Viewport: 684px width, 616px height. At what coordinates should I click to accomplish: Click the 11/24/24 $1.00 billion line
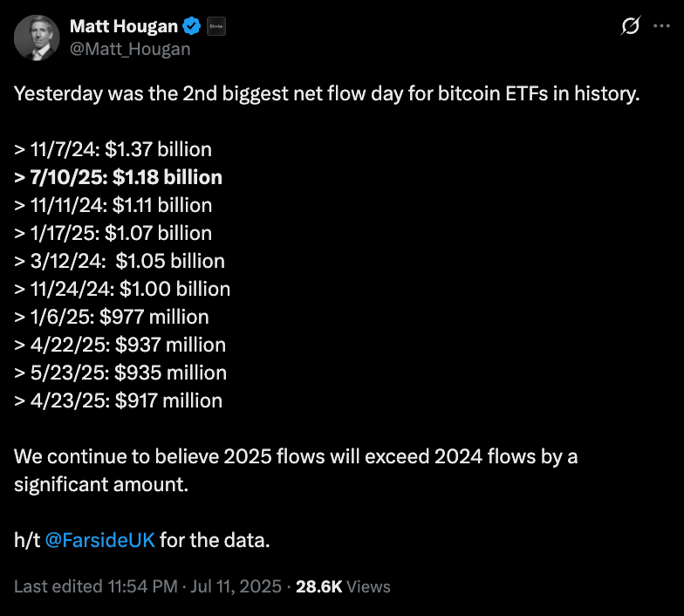122,289
